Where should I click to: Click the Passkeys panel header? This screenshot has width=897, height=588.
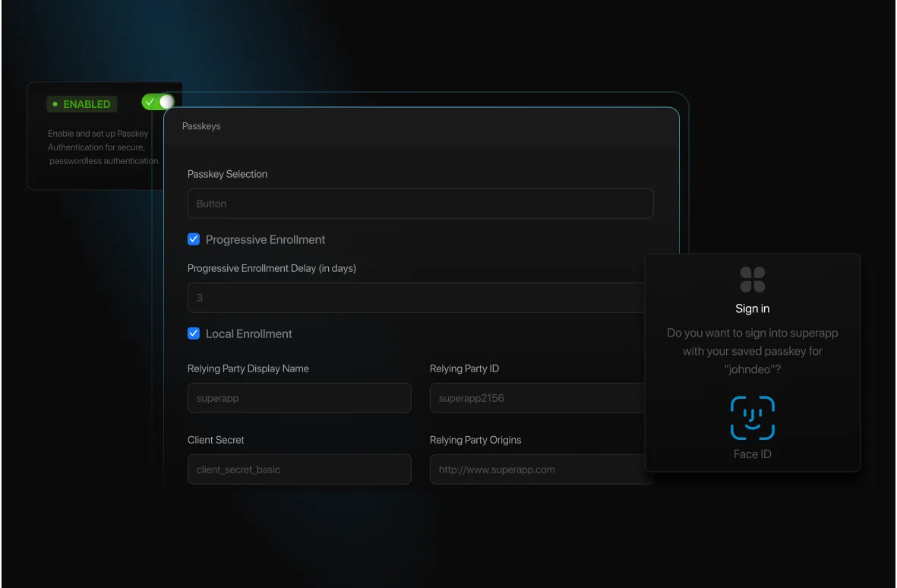click(201, 126)
